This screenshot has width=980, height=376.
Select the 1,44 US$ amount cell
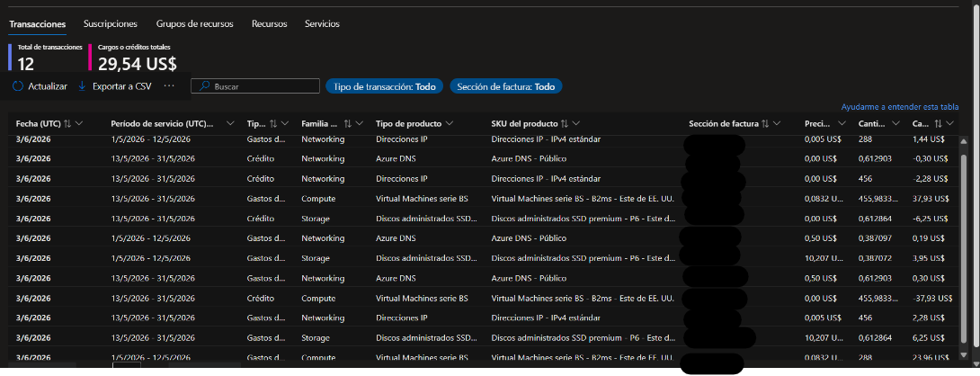coord(929,139)
